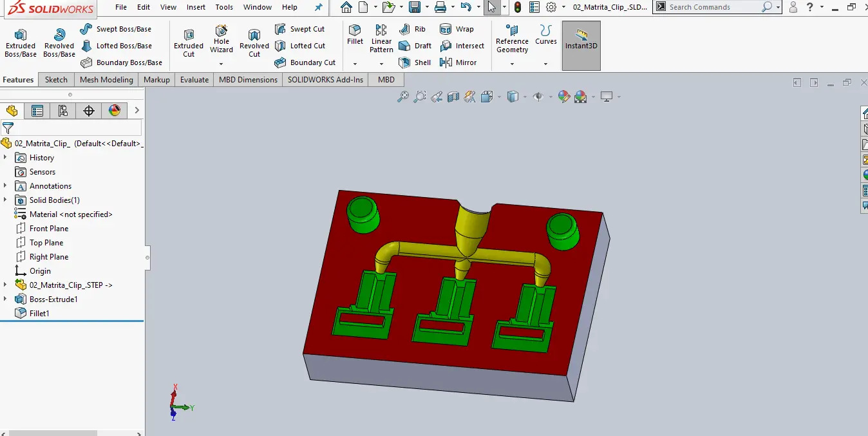Click the Curves command label
Screen dimensions: 868x436
(545, 40)
